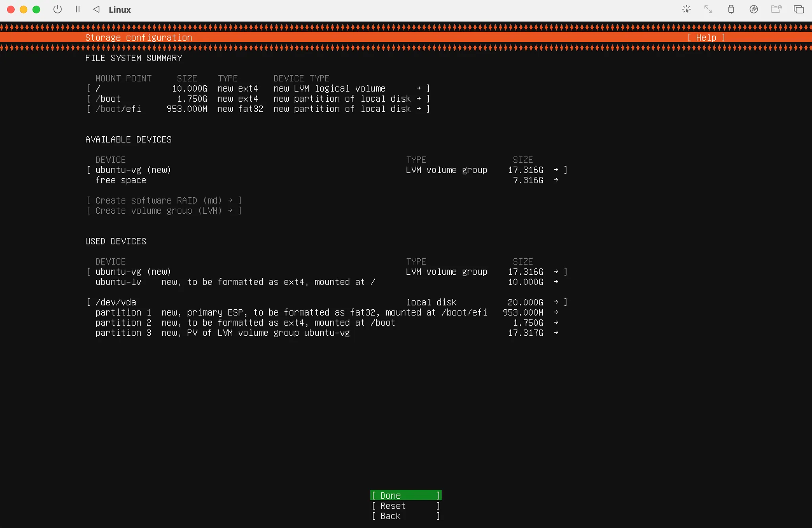Expand the /boot mount point entry
This screenshot has width=812, height=528.
pos(258,99)
